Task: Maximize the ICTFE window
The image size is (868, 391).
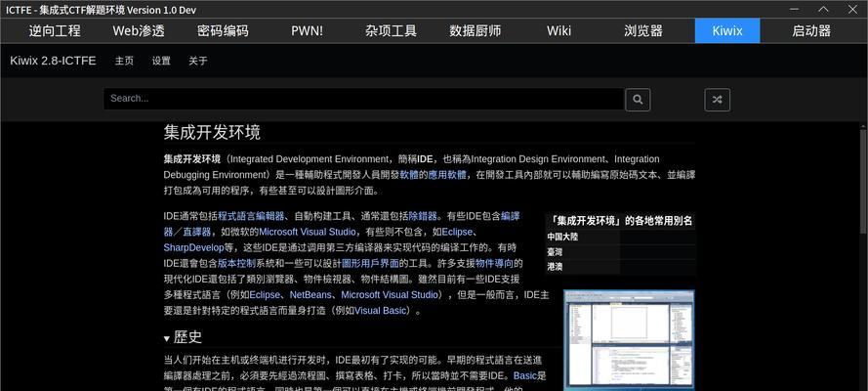Action: coord(824,9)
